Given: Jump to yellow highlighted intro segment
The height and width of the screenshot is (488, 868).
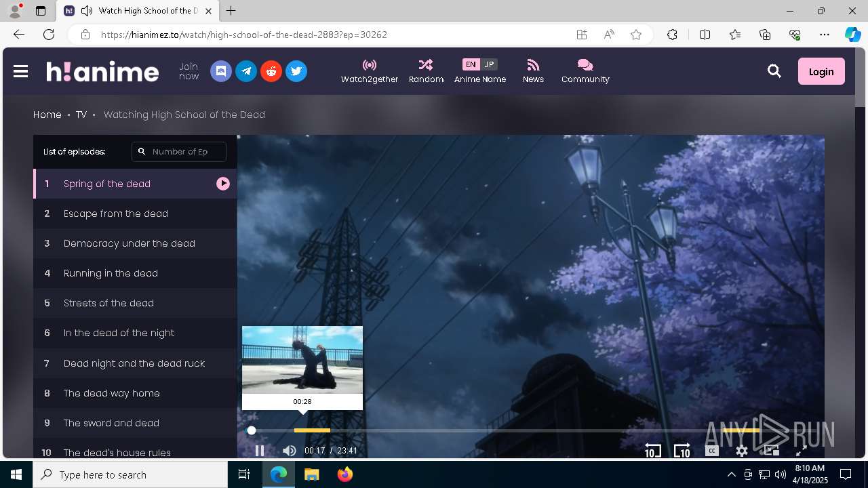Looking at the screenshot, I should pos(312,430).
